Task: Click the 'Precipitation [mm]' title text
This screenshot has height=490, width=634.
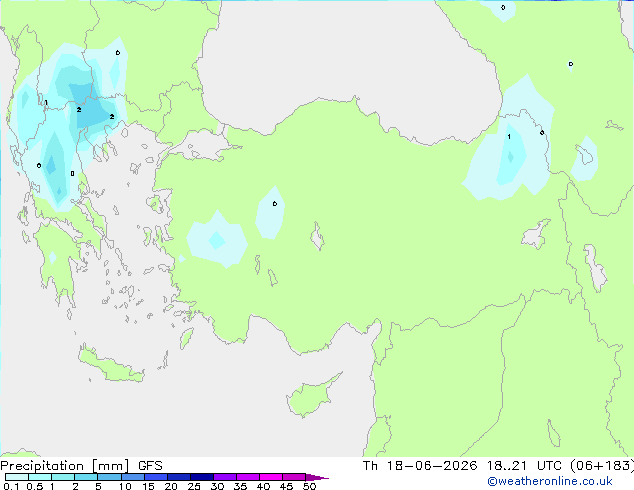Action: pyautogui.click(x=65, y=466)
